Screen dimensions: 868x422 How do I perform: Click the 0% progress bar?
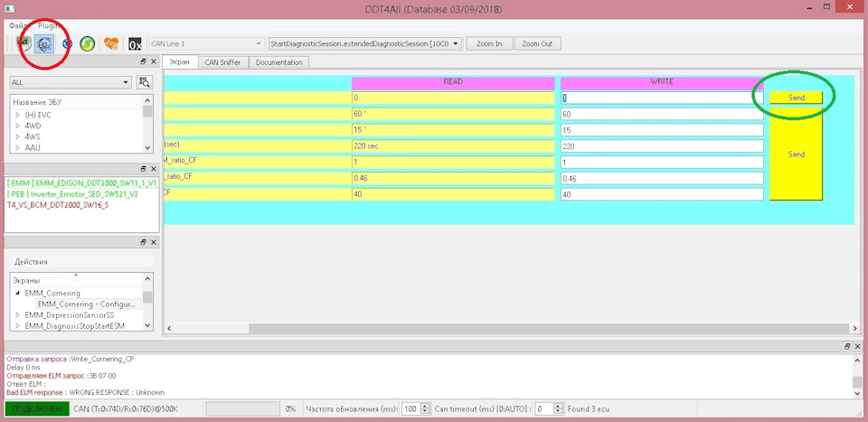pyautogui.click(x=242, y=408)
